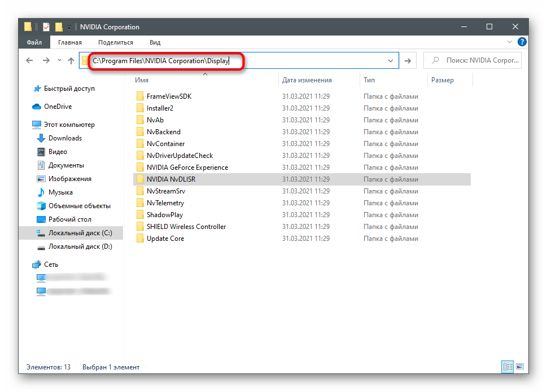Open the Поделиться ribbon tab

pyautogui.click(x=116, y=42)
